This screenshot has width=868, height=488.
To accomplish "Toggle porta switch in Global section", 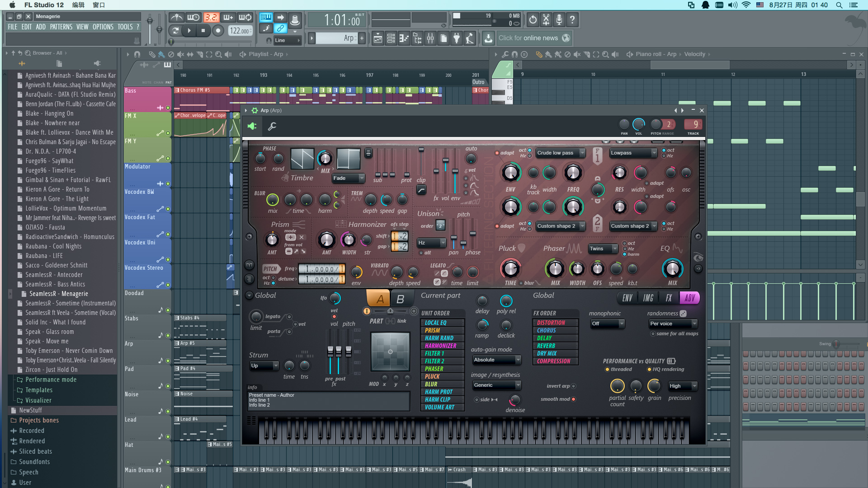I will pyautogui.click(x=289, y=332).
